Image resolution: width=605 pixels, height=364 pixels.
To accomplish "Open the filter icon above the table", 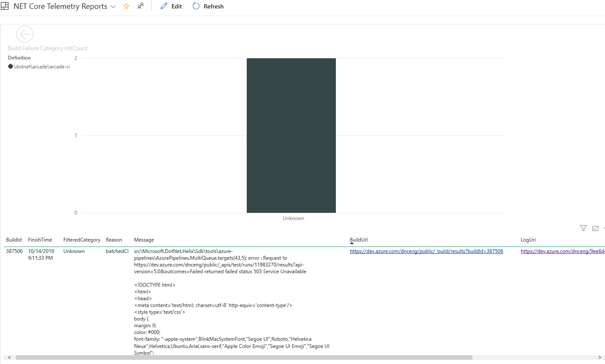I will [x=583, y=228].
